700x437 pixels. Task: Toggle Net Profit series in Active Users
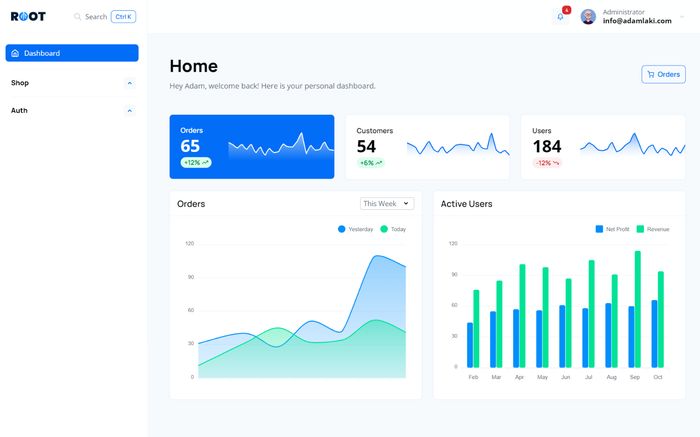click(x=611, y=229)
